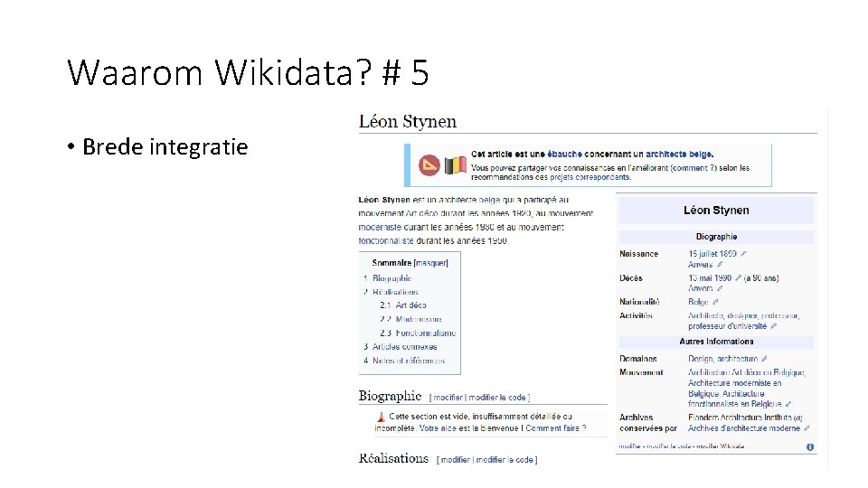Open Design, architecture link in Domaines row
Screen dimensions: 868x488
[x=723, y=359]
